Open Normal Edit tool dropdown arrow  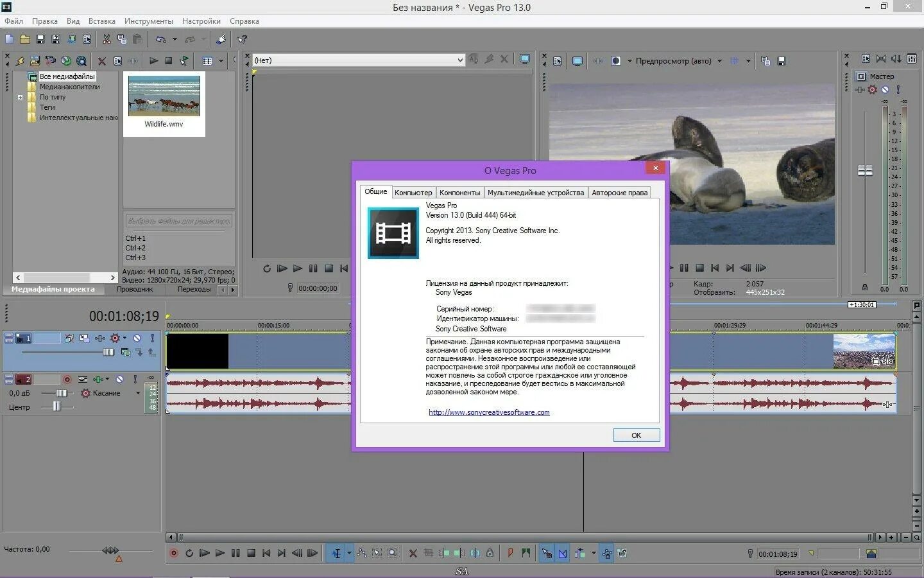pos(349,553)
